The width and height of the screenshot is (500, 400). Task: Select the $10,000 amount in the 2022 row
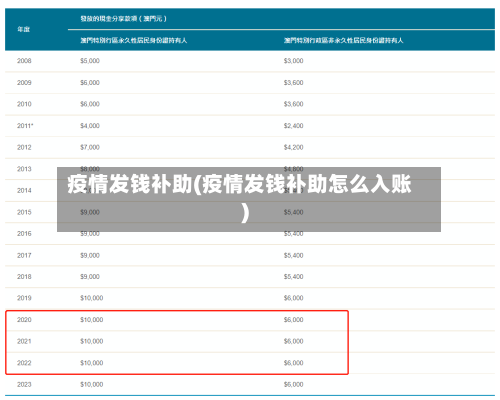[x=92, y=363]
